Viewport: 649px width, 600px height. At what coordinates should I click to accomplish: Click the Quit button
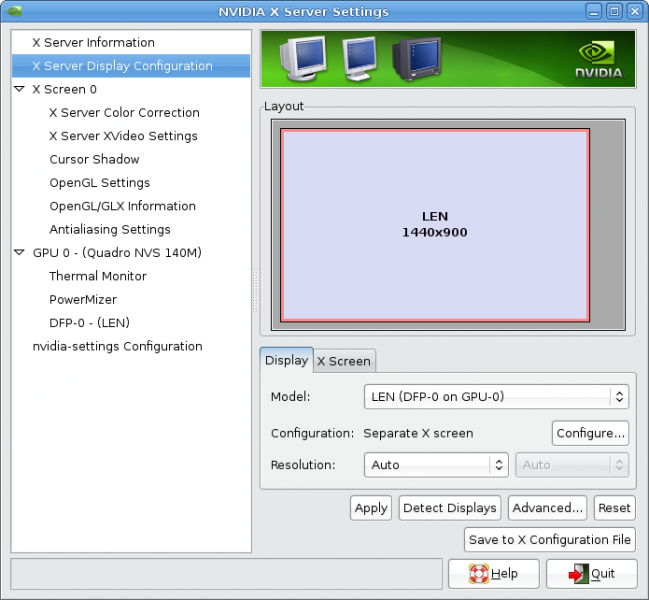point(591,574)
